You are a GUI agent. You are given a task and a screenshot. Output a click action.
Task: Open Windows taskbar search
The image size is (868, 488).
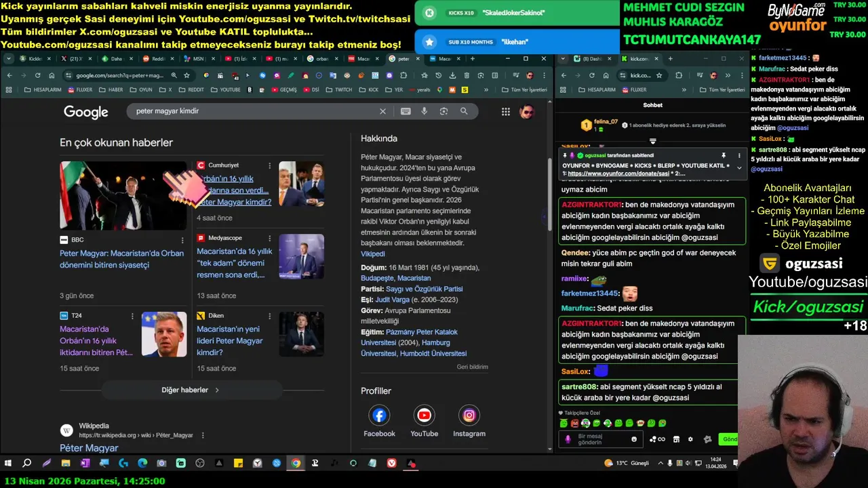click(x=27, y=464)
